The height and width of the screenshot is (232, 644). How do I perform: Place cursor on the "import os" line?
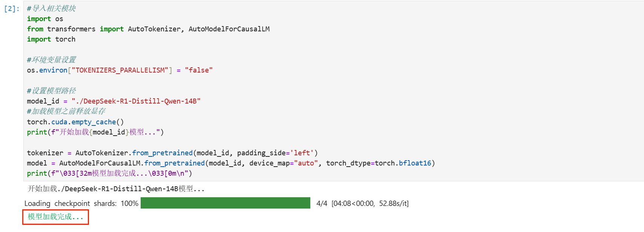click(45, 19)
